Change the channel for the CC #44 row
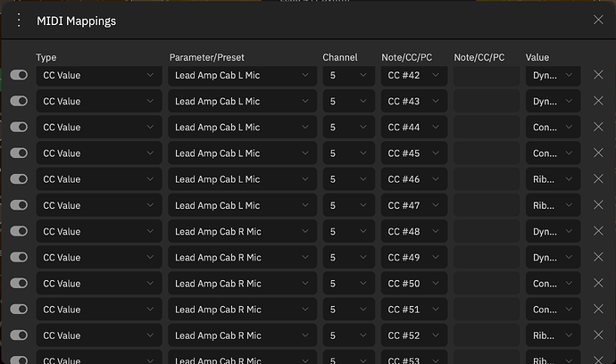Viewport: 616px width, 364px height. [x=349, y=127]
